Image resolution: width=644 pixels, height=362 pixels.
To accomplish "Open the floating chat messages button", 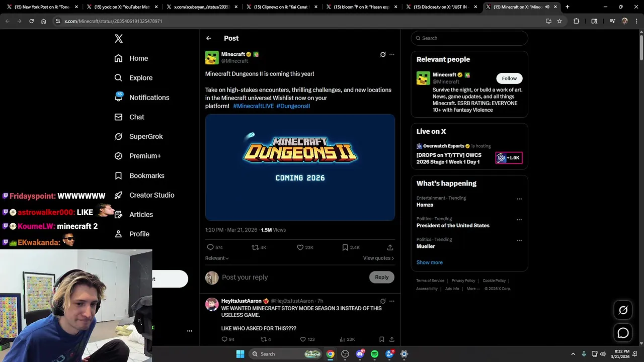I will [623, 333].
